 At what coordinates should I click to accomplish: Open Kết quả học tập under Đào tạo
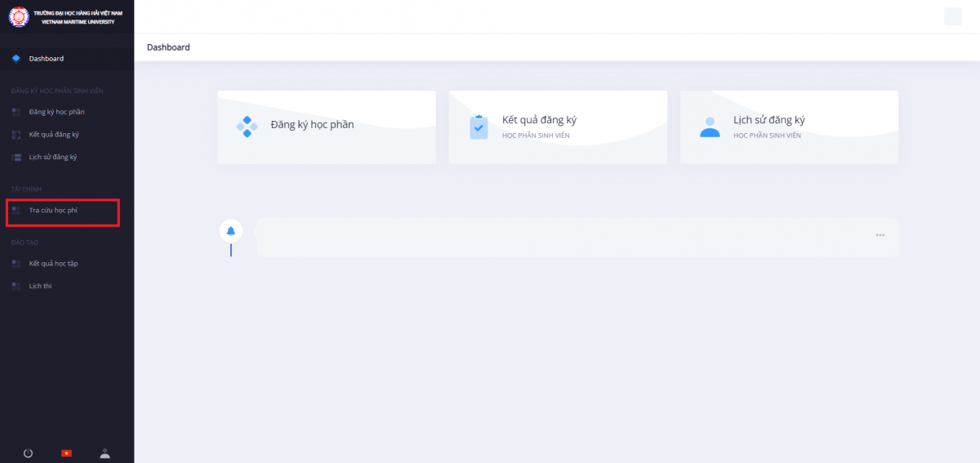(53, 264)
